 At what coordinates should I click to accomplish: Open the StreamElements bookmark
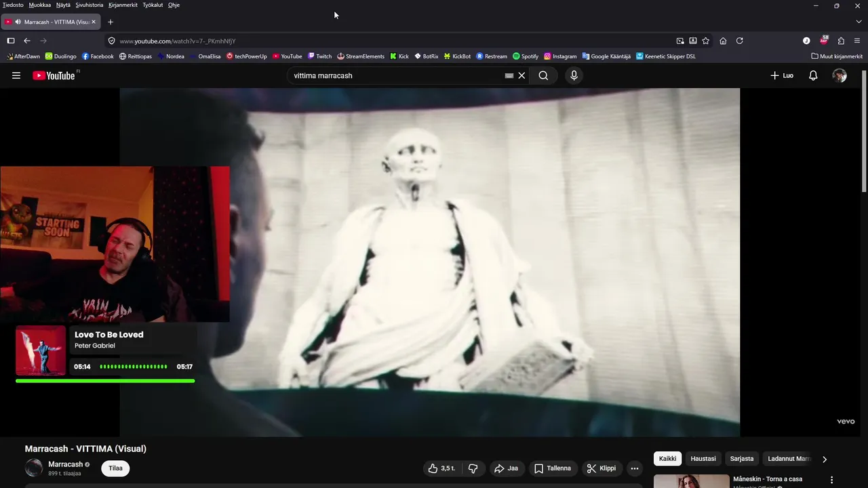[361, 56]
